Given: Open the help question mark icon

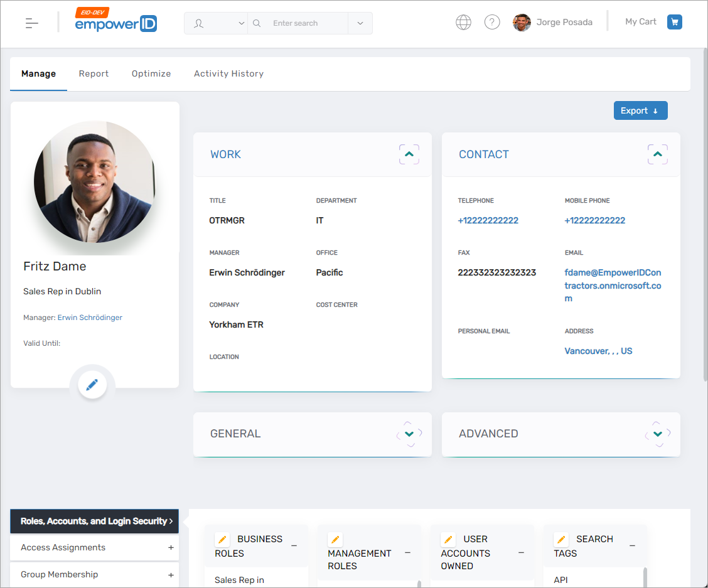Looking at the screenshot, I should (492, 21).
